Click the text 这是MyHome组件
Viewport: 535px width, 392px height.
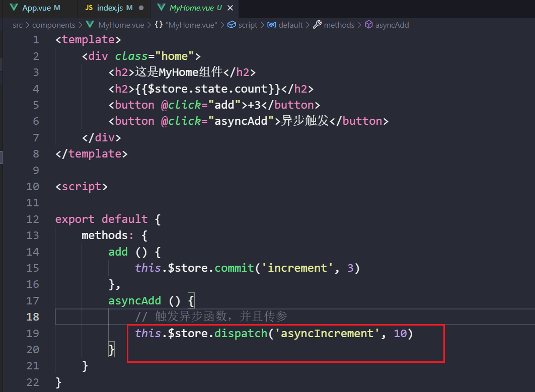pos(179,72)
